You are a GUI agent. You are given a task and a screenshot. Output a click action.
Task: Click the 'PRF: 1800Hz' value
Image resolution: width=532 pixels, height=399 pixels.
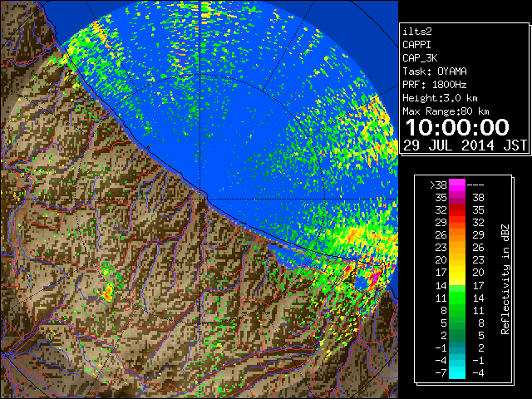435,85
